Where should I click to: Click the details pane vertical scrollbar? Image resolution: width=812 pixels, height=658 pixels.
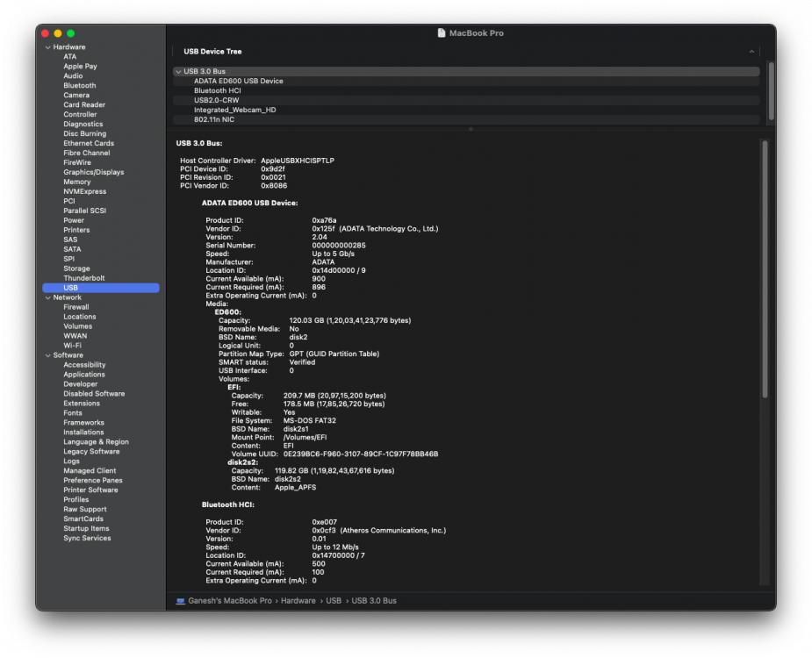[765, 268]
